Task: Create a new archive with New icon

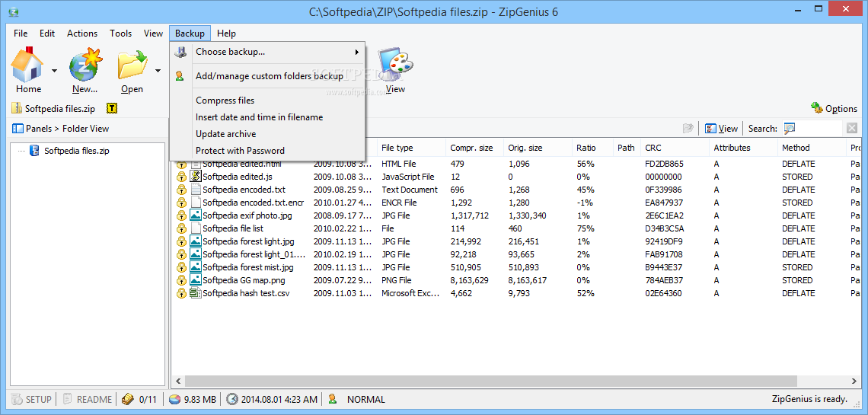Action: (x=86, y=65)
